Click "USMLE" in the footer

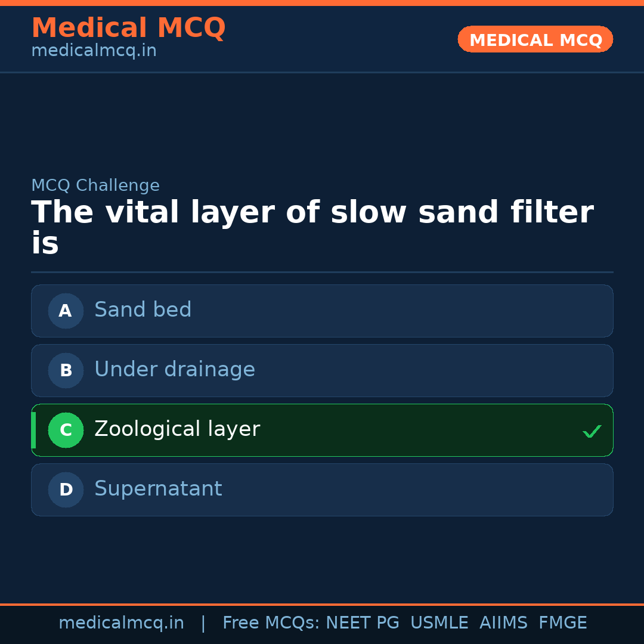pyautogui.click(x=439, y=623)
